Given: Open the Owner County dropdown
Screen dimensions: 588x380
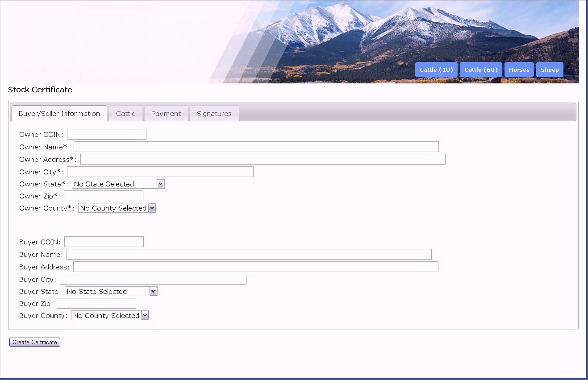Looking at the screenshot, I should point(117,208).
